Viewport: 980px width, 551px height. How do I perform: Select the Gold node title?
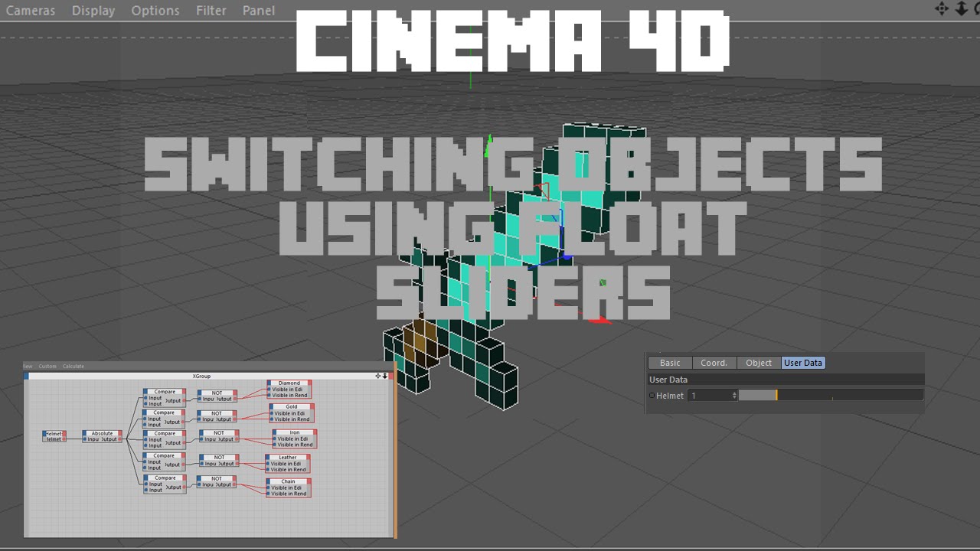(x=292, y=406)
